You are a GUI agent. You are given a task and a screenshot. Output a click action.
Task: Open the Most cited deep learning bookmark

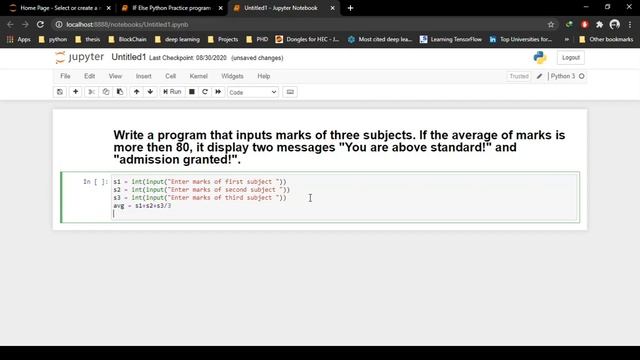click(x=380, y=40)
